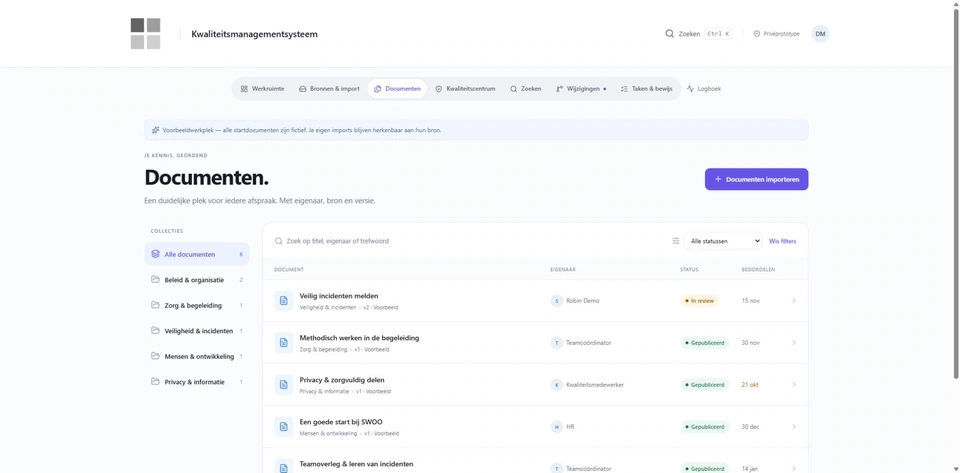This screenshot has width=960, height=473.
Task: Click the Eigenaar column header
Action: pyautogui.click(x=563, y=269)
